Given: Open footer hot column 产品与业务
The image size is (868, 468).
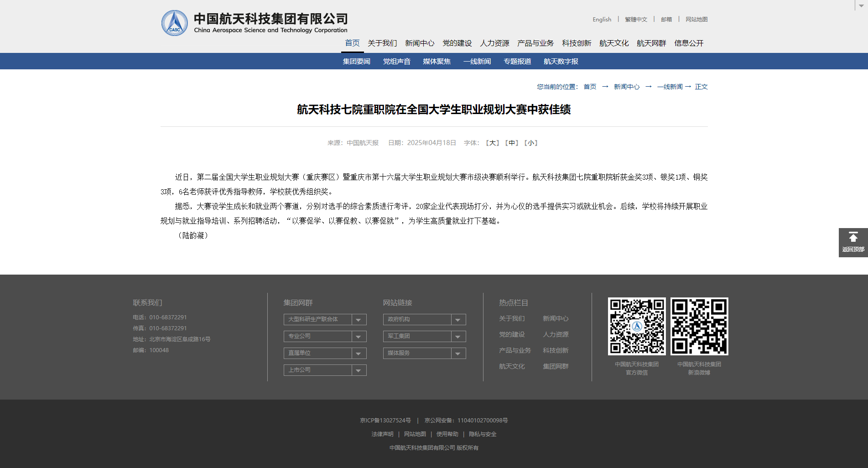Looking at the screenshot, I should 515,350.
